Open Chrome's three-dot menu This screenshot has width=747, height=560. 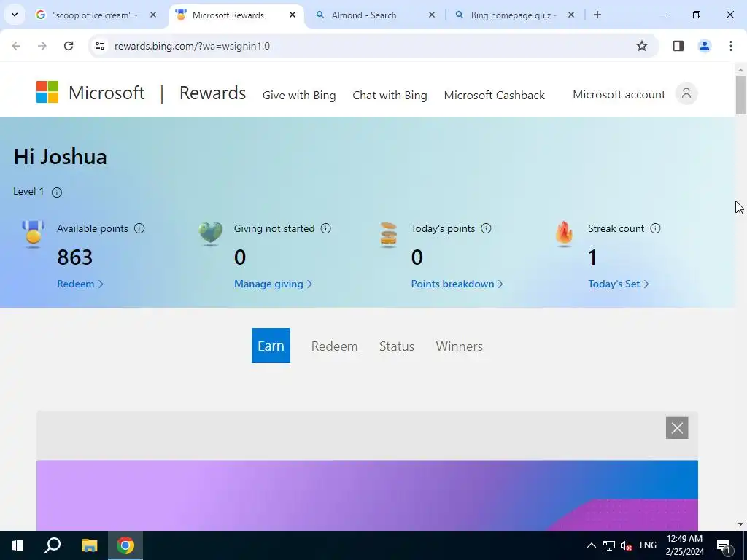(730, 46)
